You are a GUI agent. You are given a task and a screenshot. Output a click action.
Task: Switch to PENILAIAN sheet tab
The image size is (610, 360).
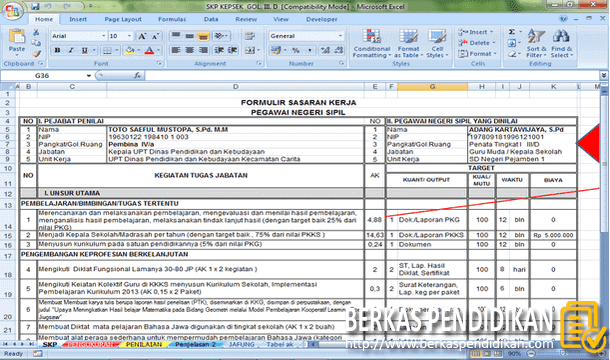[144, 344]
